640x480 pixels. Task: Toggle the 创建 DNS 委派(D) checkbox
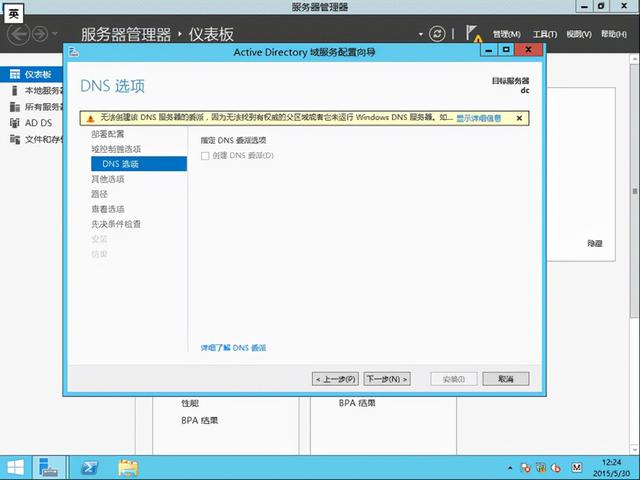click(x=205, y=156)
